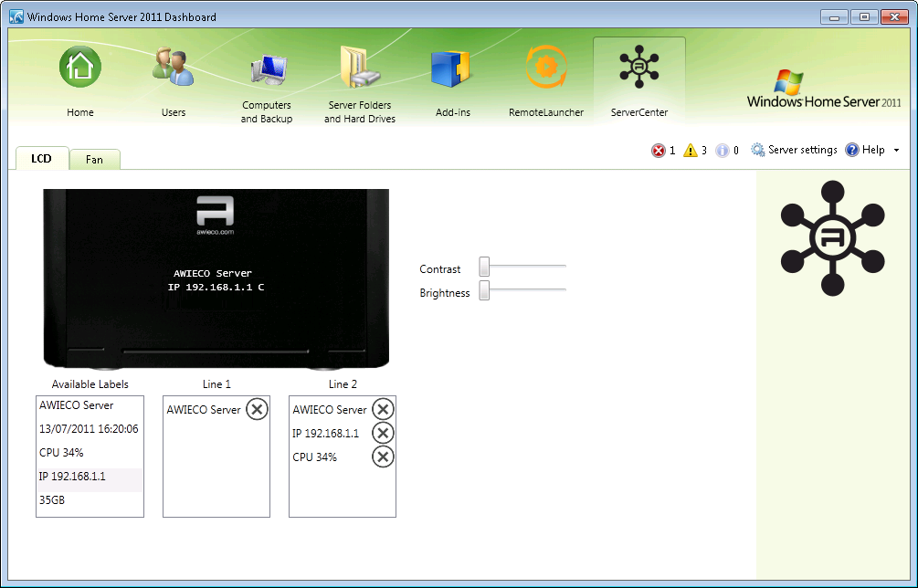Remove CPU 34% from Line 2
The height and width of the screenshot is (588, 918).
point(383,457)
